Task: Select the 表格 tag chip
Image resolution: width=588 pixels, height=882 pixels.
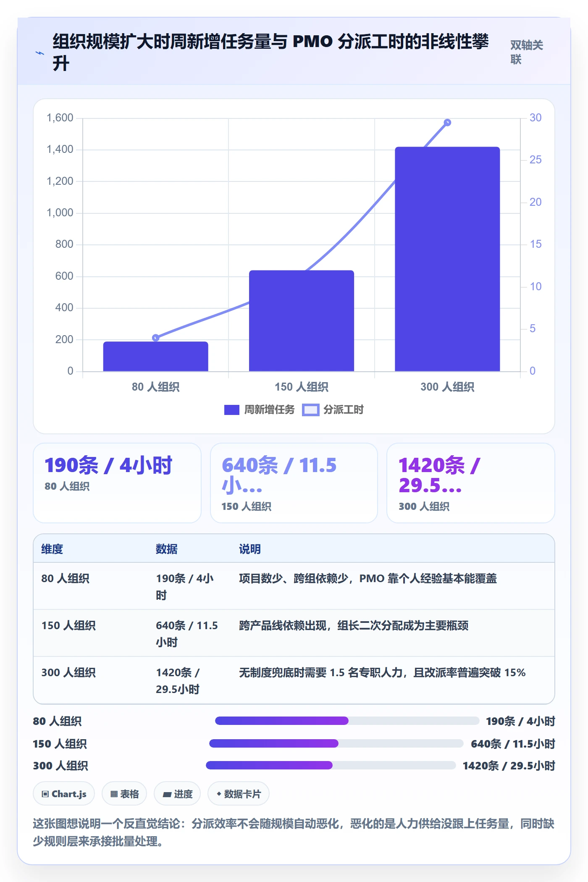Action: point(124,794)
